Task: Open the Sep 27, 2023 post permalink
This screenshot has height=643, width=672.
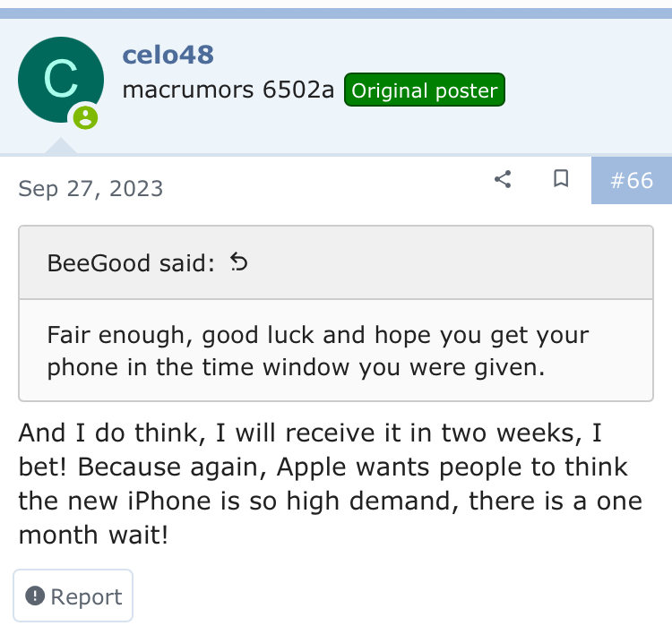Action: click(90, 188)
